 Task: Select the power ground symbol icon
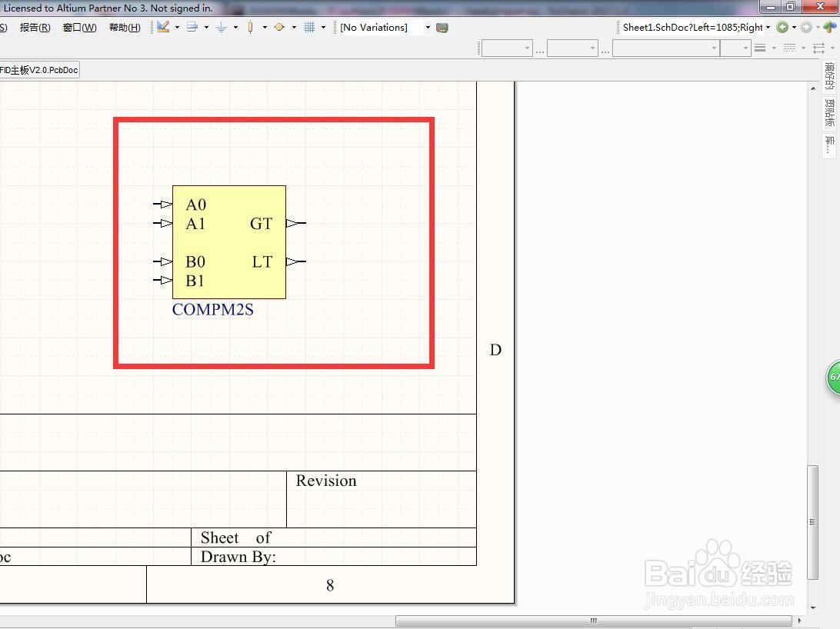[x=222, y=28]
